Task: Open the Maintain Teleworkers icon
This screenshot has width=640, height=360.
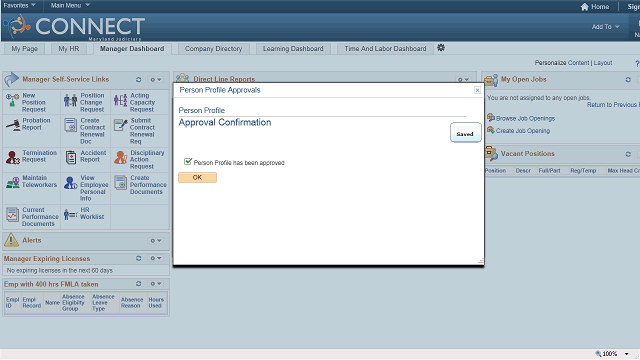Action: [x=13, y=182]
